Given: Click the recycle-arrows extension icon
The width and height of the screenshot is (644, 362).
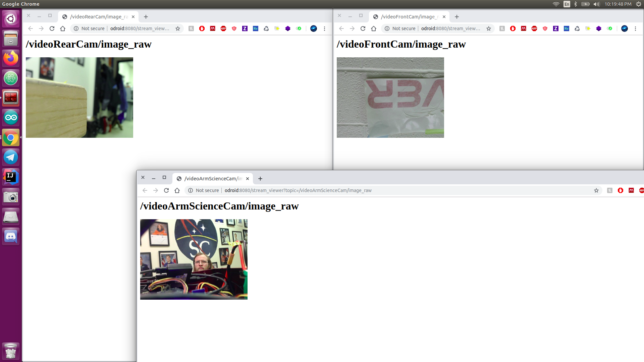Looking at the screenshot, I should point(266,28).
